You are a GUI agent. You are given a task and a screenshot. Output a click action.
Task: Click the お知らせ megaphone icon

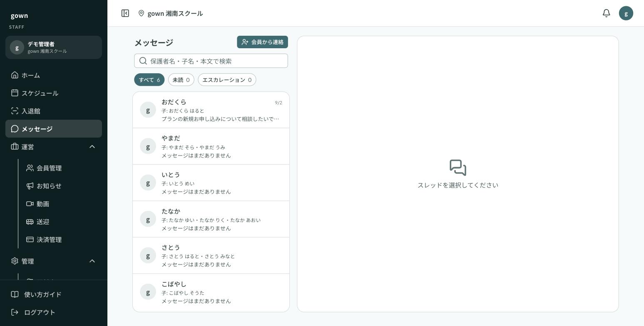(x=30, y=186)
